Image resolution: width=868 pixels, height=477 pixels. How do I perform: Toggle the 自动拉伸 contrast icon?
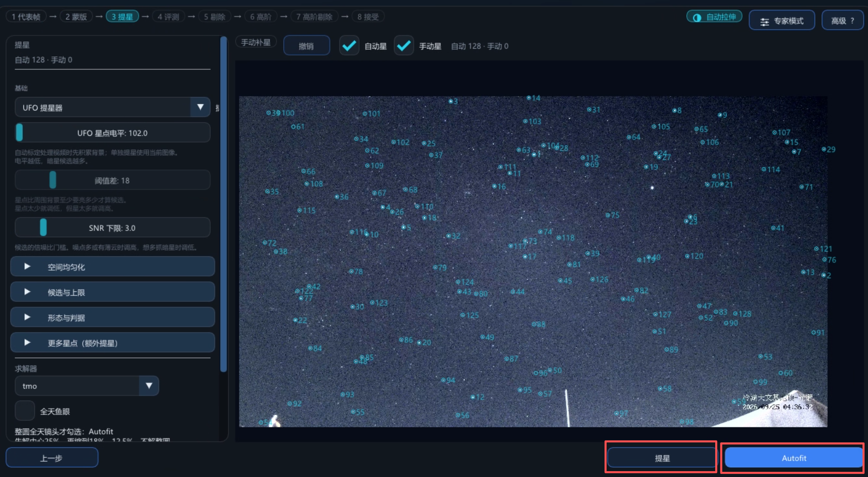(x=697, y=17)
